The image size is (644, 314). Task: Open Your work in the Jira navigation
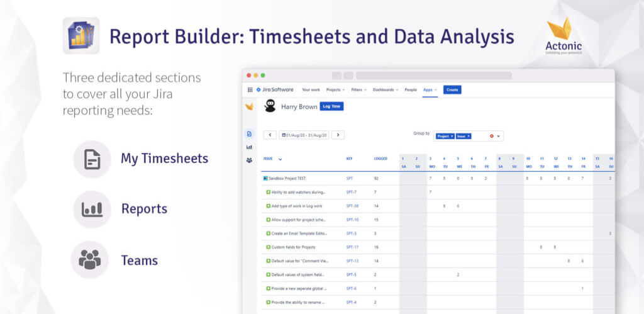[x=311, y=89]
